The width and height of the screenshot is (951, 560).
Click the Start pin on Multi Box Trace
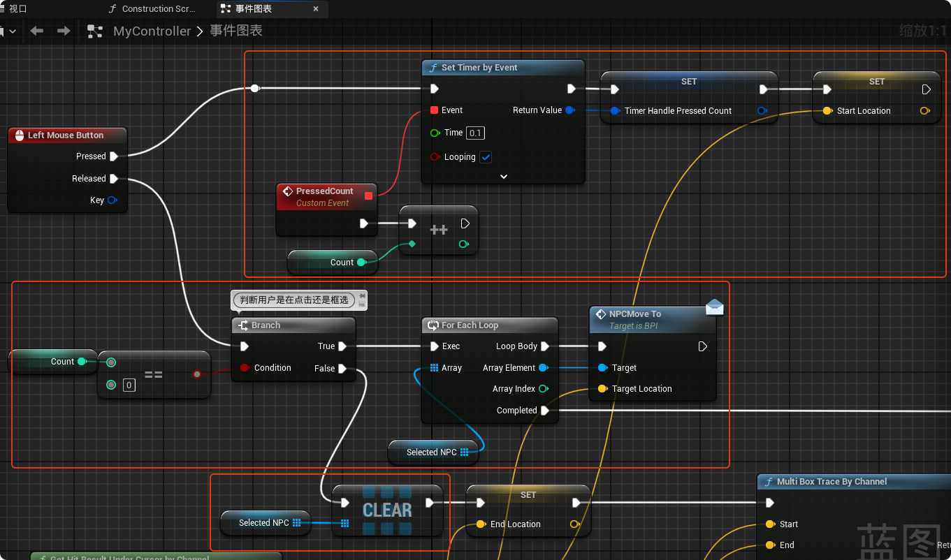[x=770, y=524]
